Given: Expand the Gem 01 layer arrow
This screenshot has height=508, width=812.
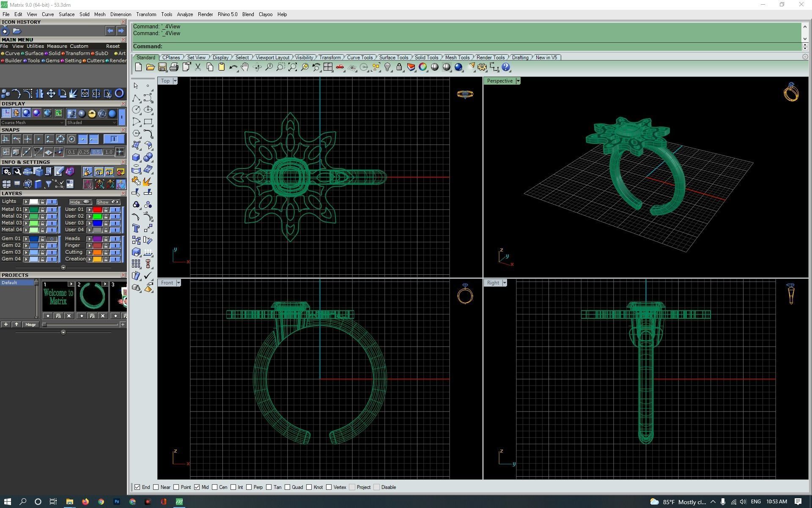Looking at the screenshot, I should point(26,239).
